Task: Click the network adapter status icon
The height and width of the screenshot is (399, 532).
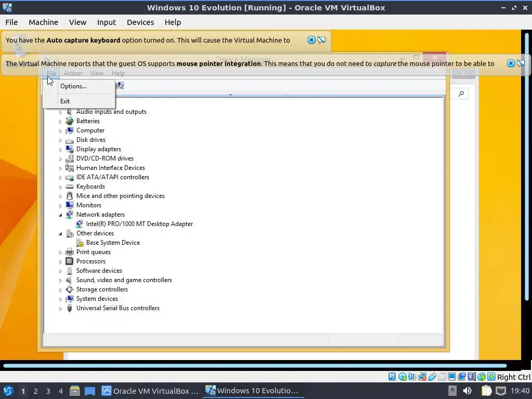Action: 422,377
